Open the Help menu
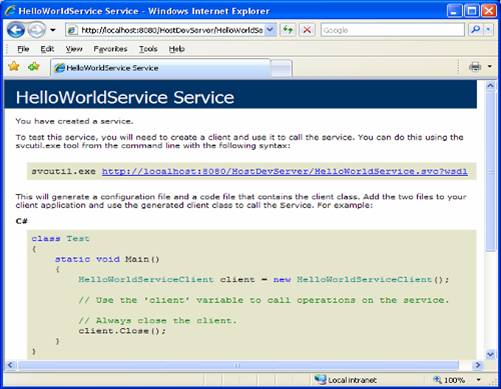Viewport: 501px width, 389px height. [x=176, y=49]
